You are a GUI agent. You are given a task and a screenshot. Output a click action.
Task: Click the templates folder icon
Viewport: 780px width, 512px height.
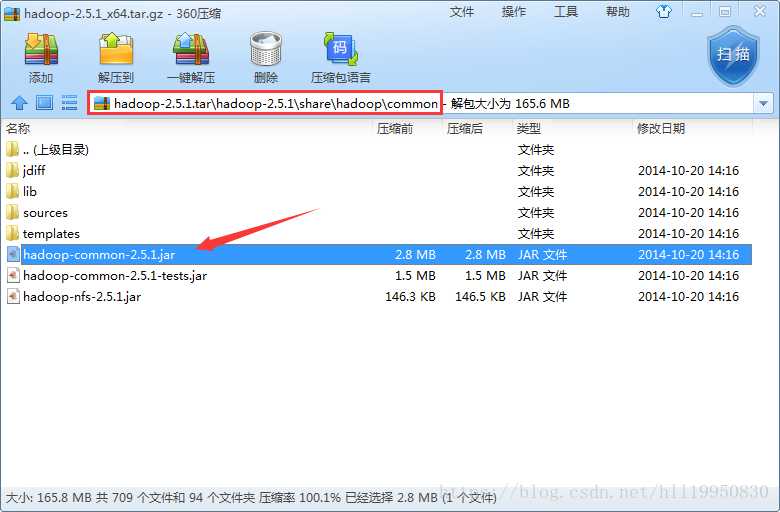coord(12,233)
